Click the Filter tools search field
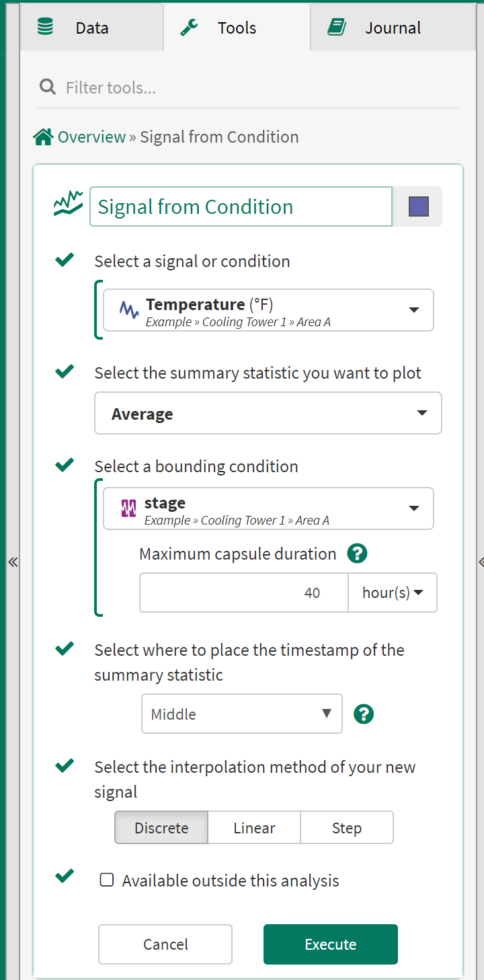 (255, 87)
